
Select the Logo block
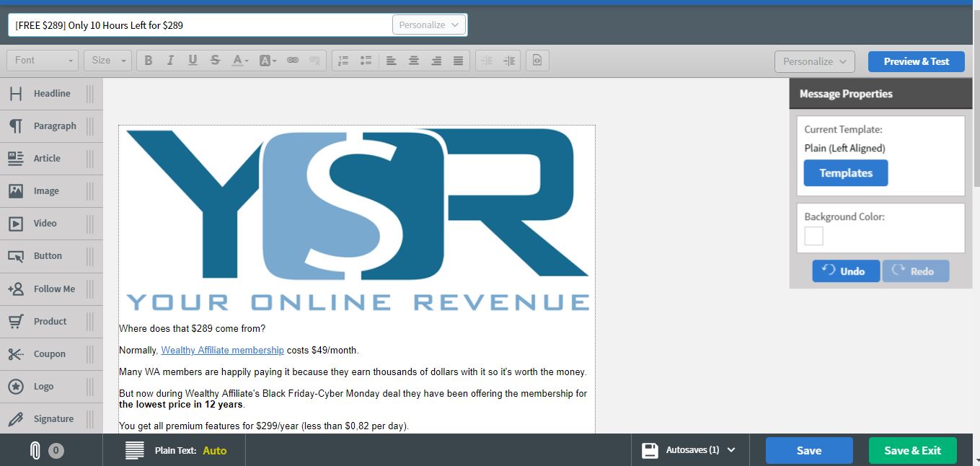[x=51, y=387]
